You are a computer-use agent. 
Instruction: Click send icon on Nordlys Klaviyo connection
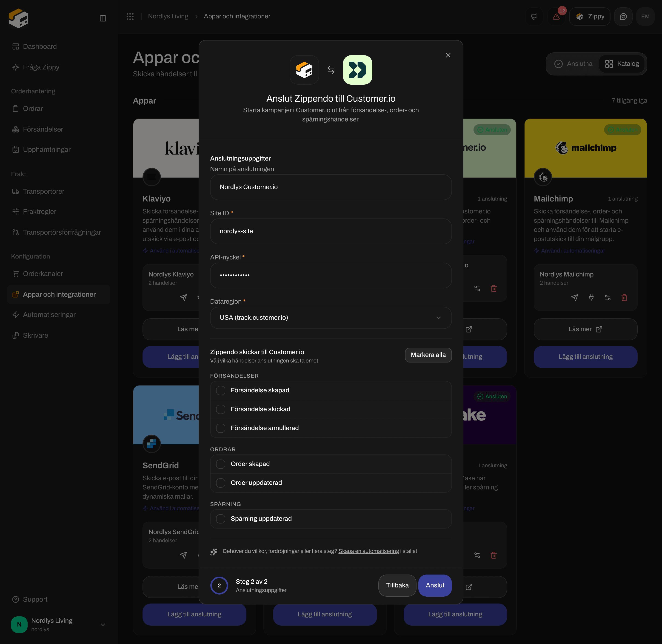tap(183, 297)
